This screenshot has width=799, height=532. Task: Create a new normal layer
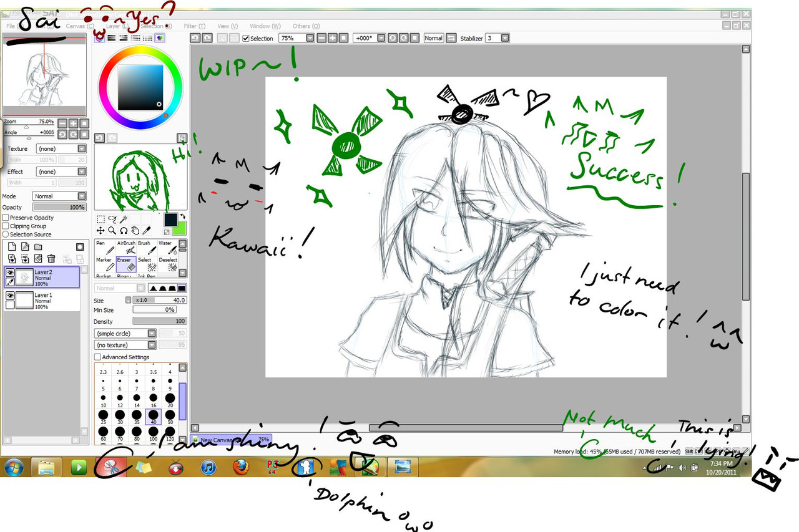coord(12,247)
